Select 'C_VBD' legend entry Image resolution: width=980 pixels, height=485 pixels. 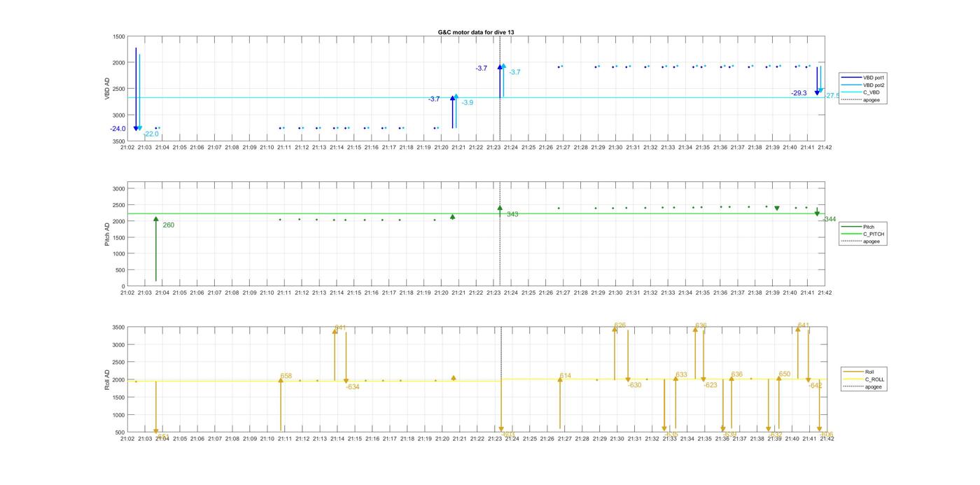pyautogui.click(x=863, y=92)
